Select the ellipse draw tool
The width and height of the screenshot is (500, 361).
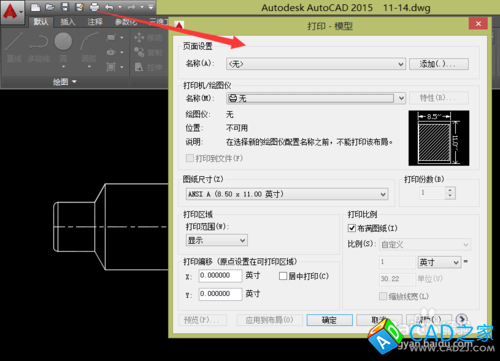point(111,52)
